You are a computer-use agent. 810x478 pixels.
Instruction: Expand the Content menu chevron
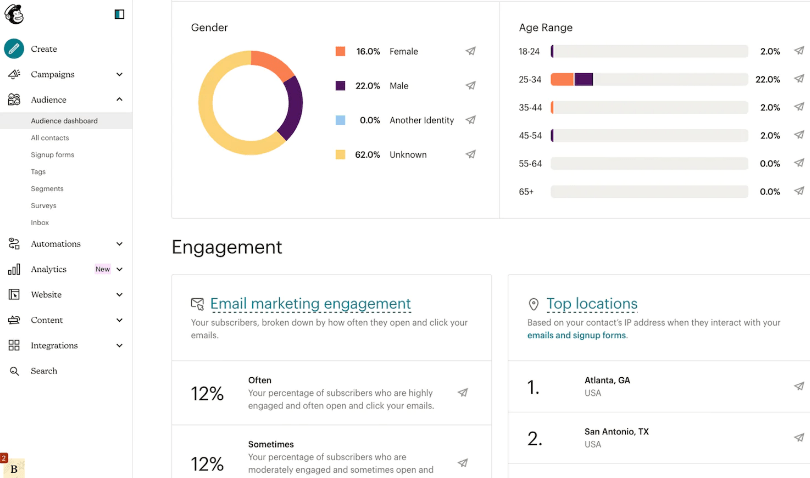point(119,320)
